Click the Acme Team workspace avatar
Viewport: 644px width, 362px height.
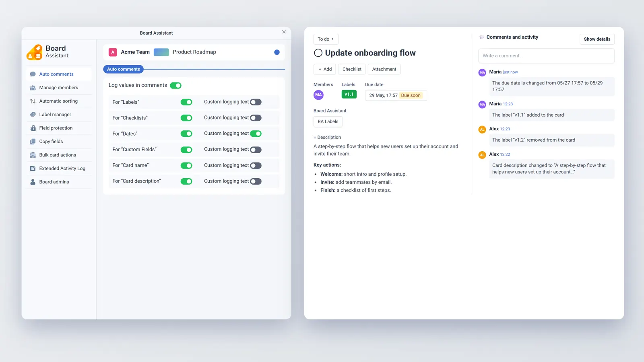113,52
